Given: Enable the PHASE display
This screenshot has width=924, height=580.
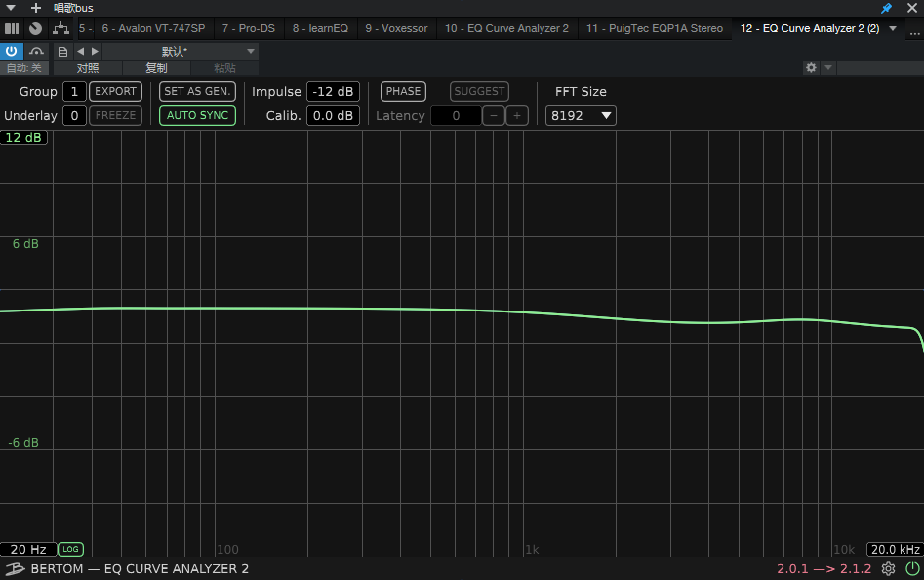Looking at the screenshot, I should click(403, 92).
